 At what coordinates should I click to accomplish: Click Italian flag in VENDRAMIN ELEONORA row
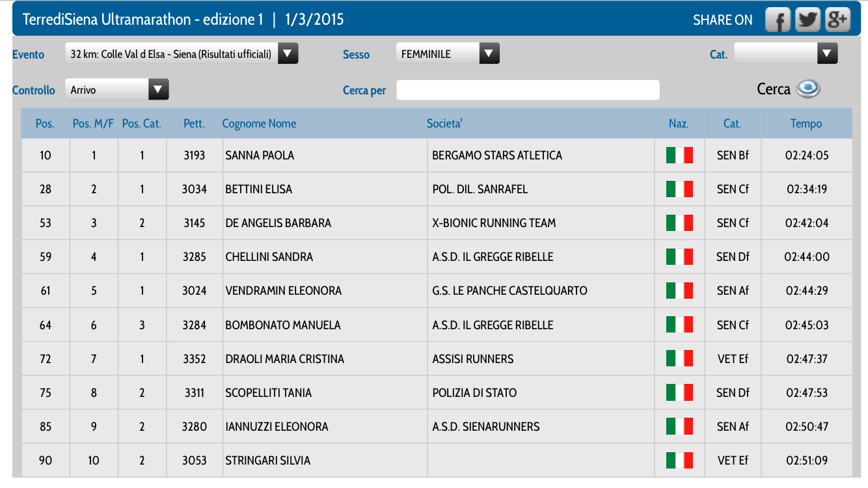(x=679, y=291)
